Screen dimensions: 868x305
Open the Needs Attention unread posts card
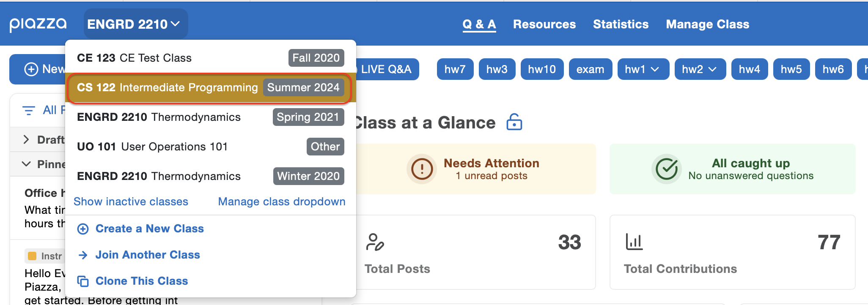(476, 169)
